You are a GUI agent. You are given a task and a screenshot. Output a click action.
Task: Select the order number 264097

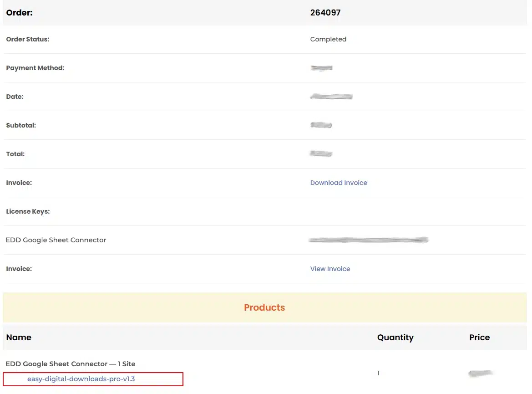(325, 13)
